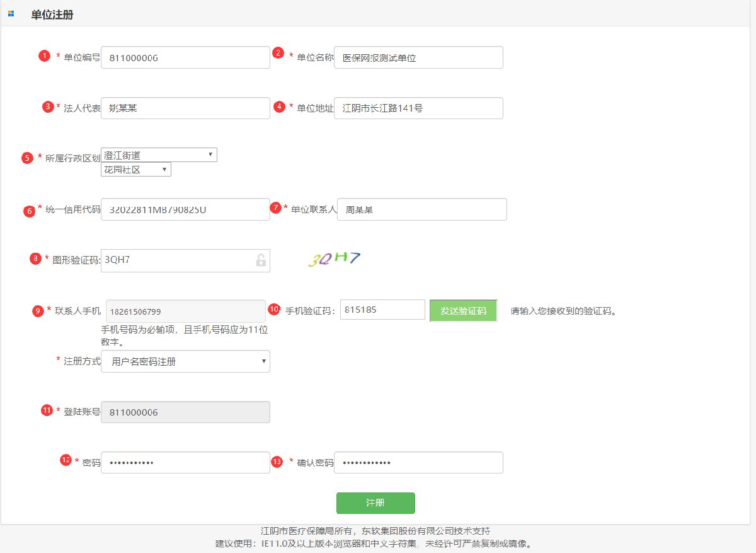
Task: Click the 单位地址 address field
Action: 418,108
